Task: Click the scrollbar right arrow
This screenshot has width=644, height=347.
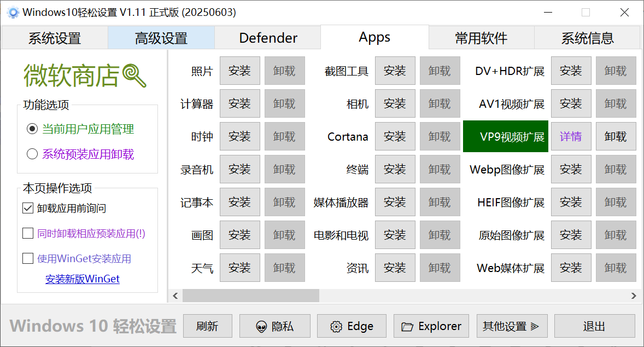Action: point(633,296)
